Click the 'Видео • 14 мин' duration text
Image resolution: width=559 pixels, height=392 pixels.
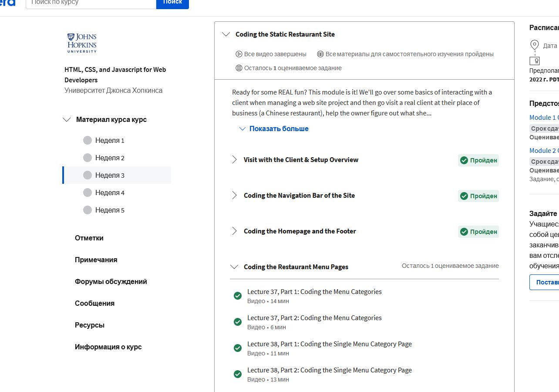[268, 301]
